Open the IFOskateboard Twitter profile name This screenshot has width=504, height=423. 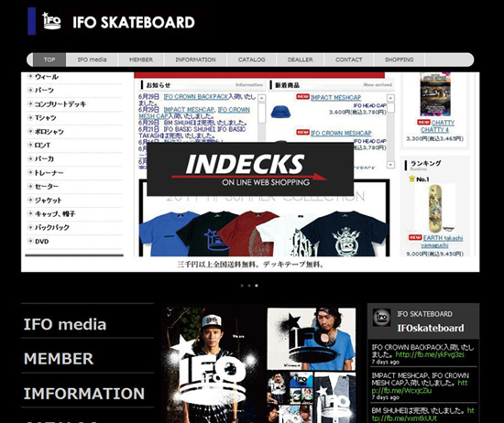pos(431,328)
